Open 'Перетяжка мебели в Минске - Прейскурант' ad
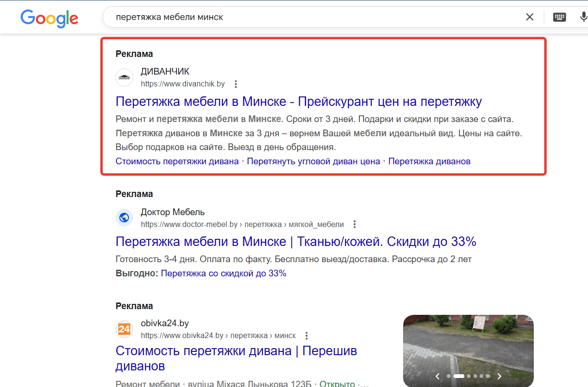588x387 pixels. pos(299,101)
